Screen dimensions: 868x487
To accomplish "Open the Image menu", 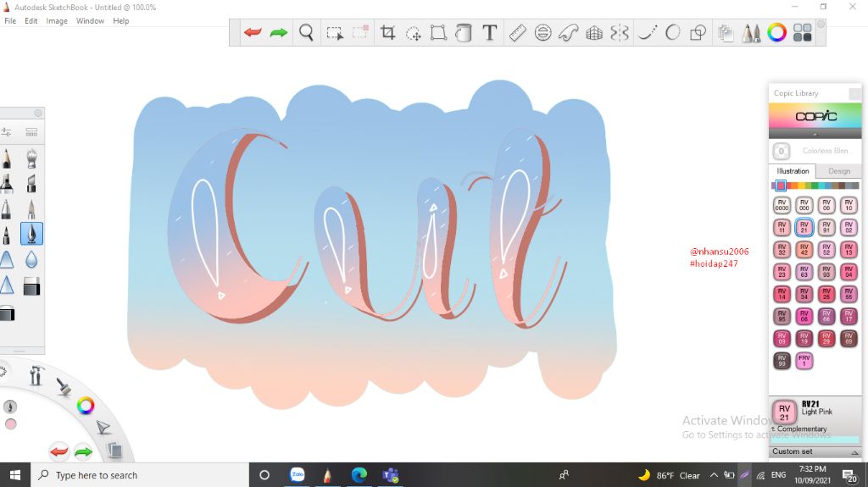I will 57,21.
